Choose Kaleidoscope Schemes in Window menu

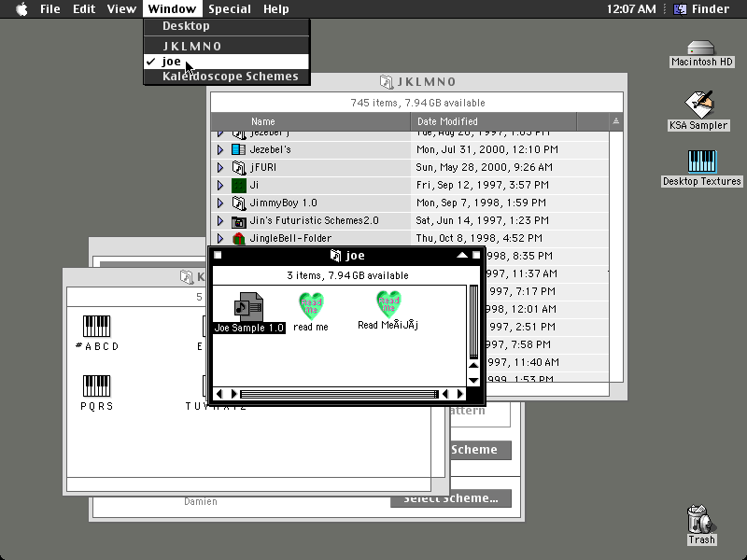227,77
